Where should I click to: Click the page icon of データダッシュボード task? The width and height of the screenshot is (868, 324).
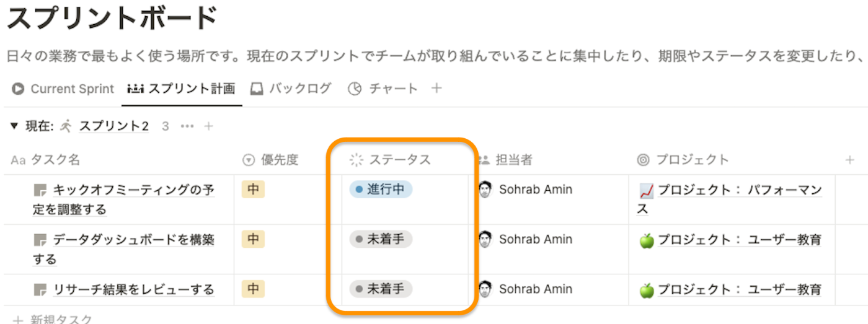pyautogui.click(x=40, y=240)
